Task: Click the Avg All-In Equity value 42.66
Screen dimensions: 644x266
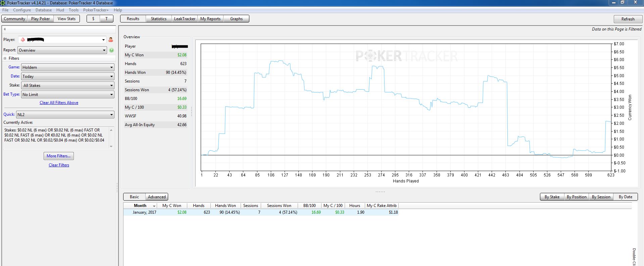Action: [182, 125]
